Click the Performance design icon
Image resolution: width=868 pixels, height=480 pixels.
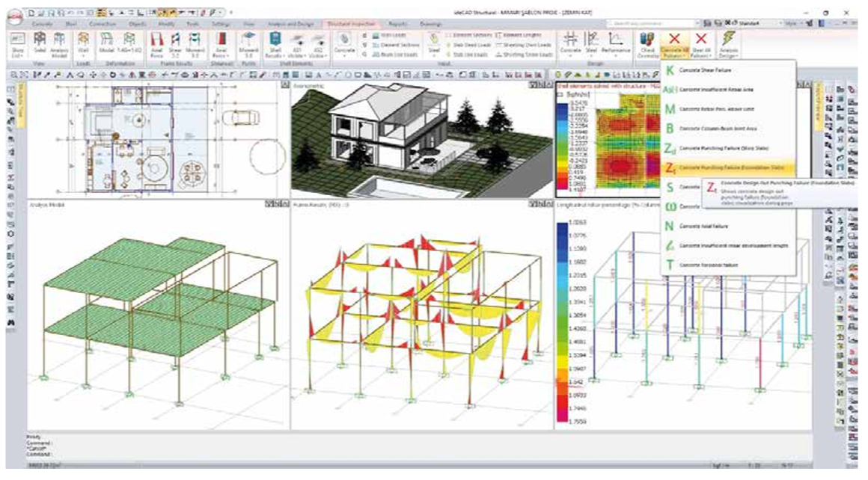click(617, 43)
